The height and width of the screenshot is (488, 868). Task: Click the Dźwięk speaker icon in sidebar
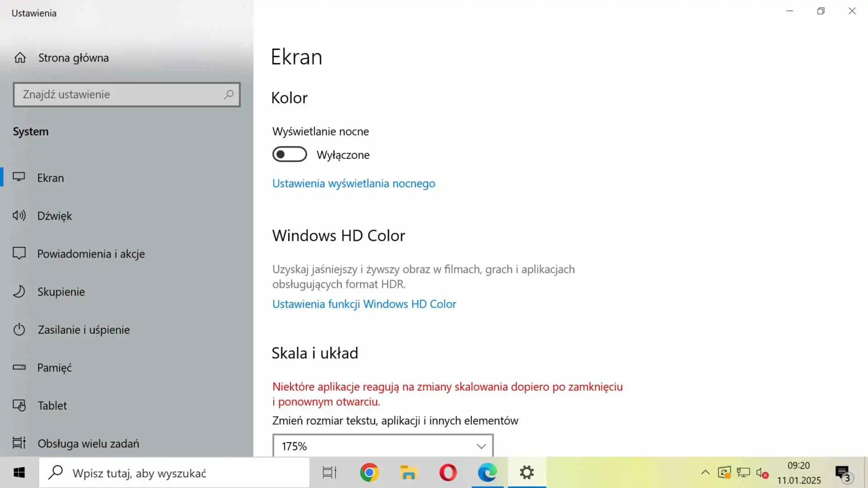pyautogui.click(x=19, y=216)
